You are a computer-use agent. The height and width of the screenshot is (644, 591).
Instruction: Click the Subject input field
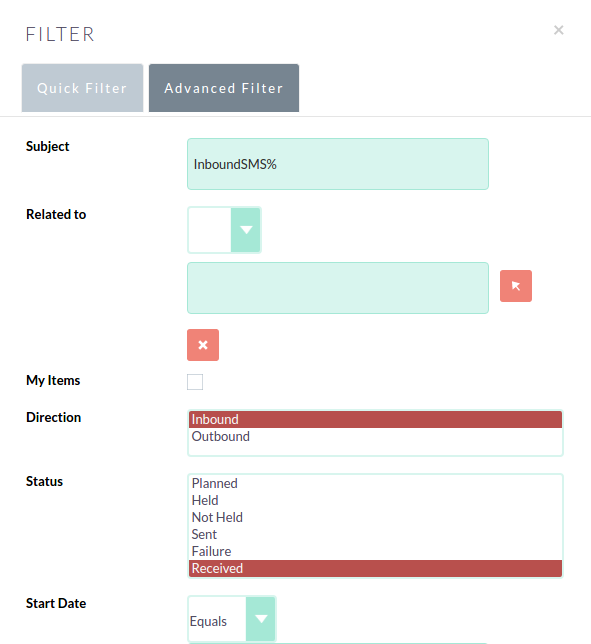point(338,164)
